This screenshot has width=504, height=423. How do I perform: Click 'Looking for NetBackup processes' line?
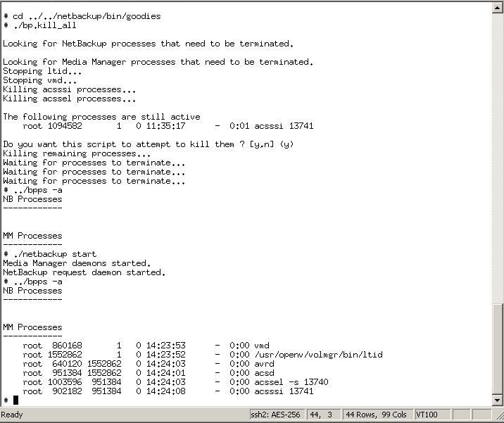click(149, 44)
